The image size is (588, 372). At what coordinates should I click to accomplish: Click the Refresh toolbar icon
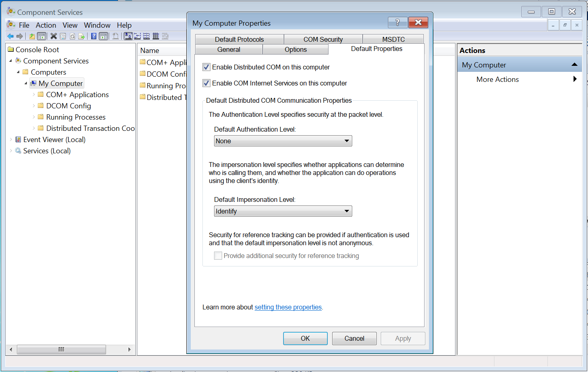click(x=73, y=36)
